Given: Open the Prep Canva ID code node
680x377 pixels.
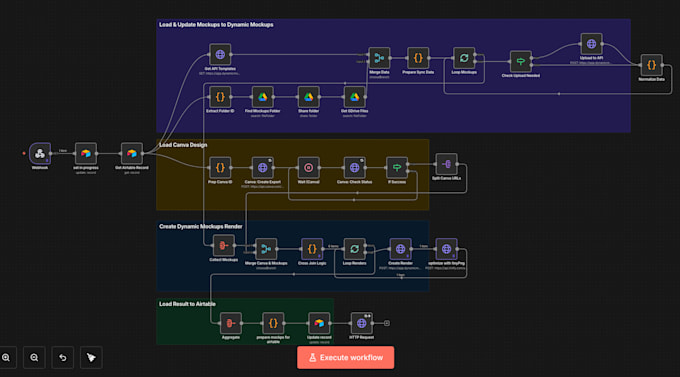Looking at the screenshot, I should [220, 167].
